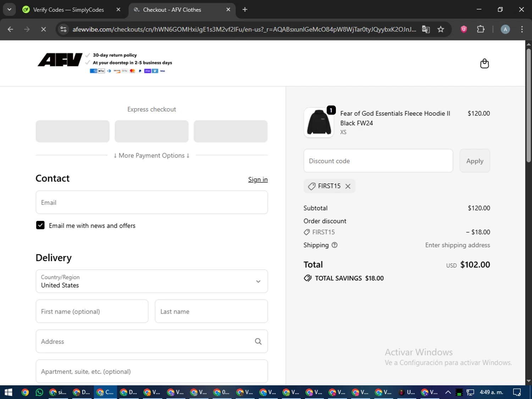
Task: Bookmark this page with the star
Action: 441,29
